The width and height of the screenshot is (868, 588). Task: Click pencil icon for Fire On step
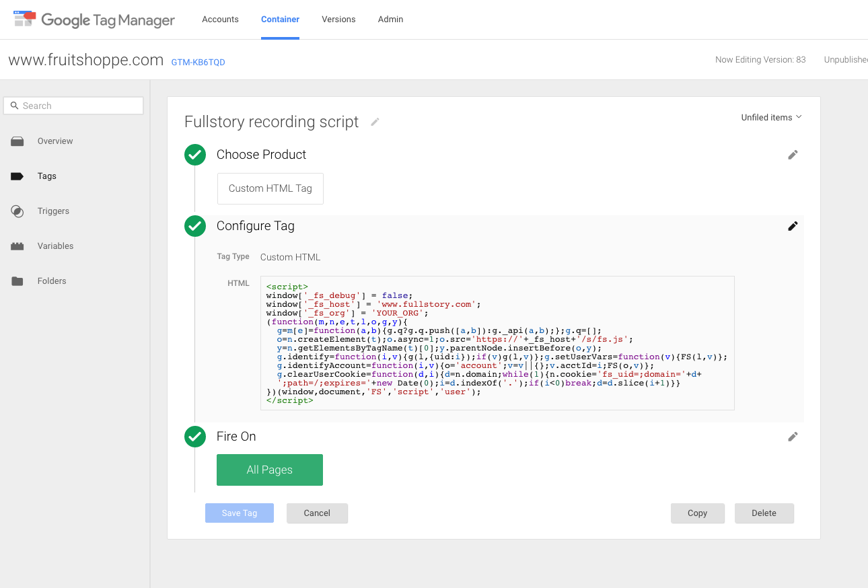click(x=793, y=437)
